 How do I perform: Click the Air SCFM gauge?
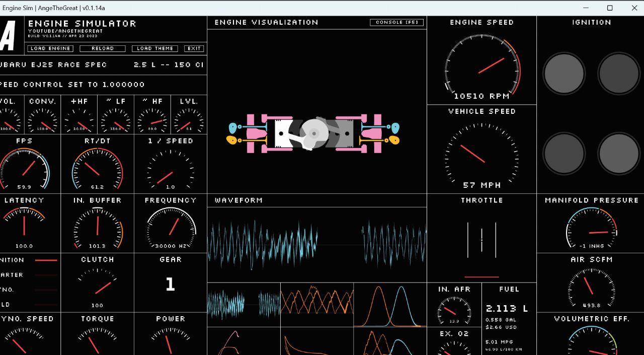pyautogui.click(x=591, y=288)
